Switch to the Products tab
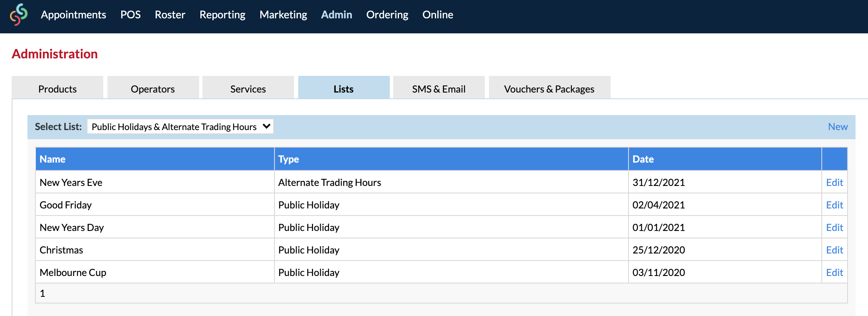 click(57, 88)
